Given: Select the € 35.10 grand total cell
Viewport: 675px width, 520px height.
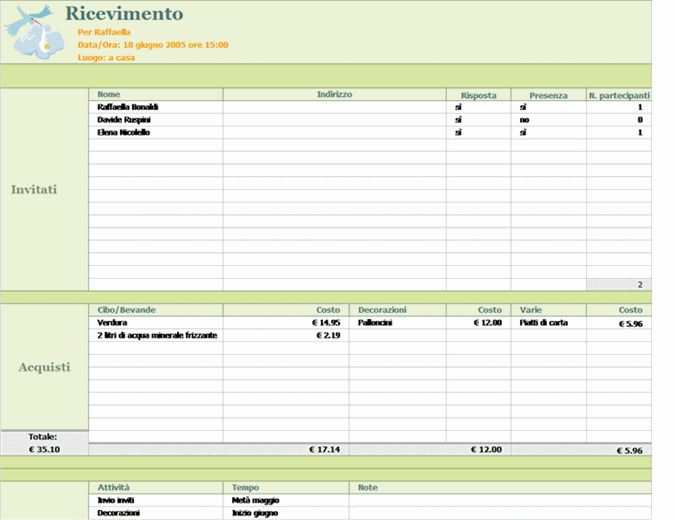Looking at the screenshot, I should 43,450.
